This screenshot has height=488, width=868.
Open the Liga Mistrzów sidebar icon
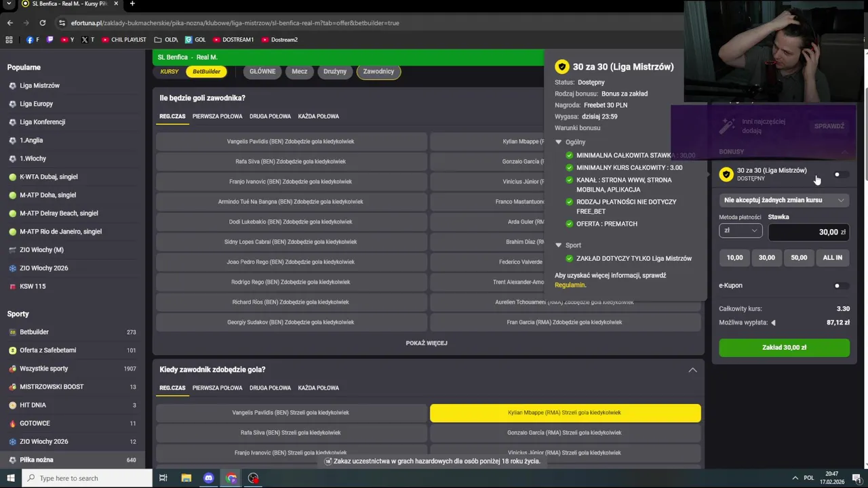click(x=13, y=86)
